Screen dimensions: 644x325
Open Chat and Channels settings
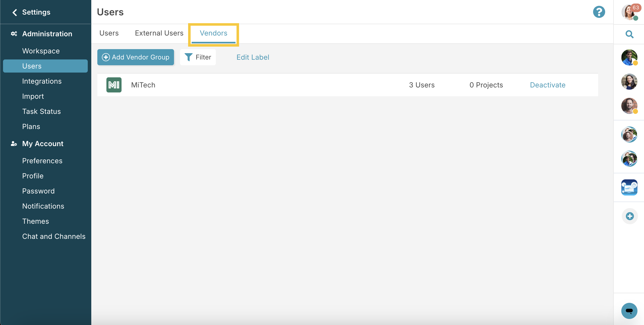54,236
